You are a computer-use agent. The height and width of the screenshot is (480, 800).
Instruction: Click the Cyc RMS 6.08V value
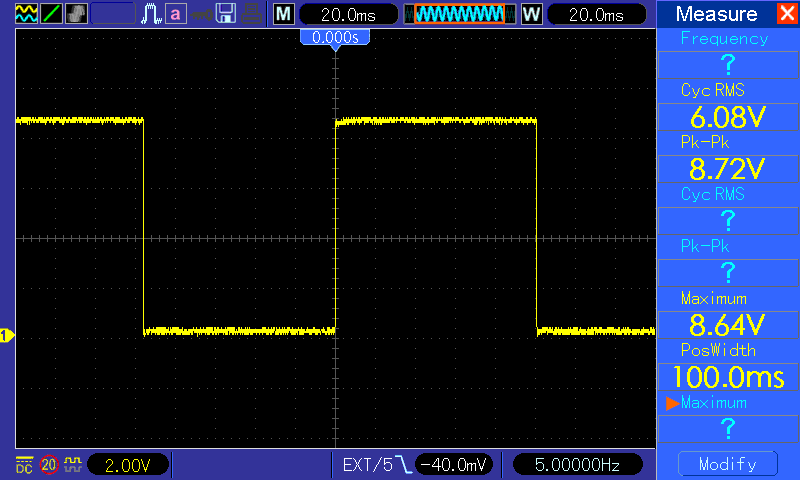(728, 117)
